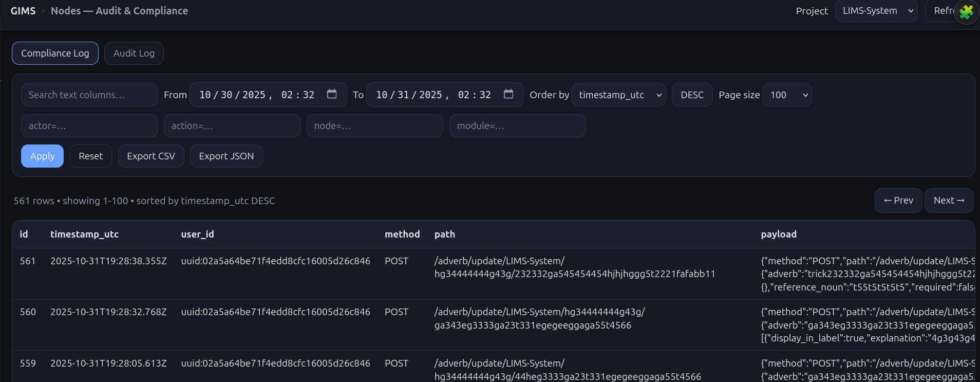Toggle the DESC sort direction button
This screenshot has height=382, width=980.
pos(692,95)
